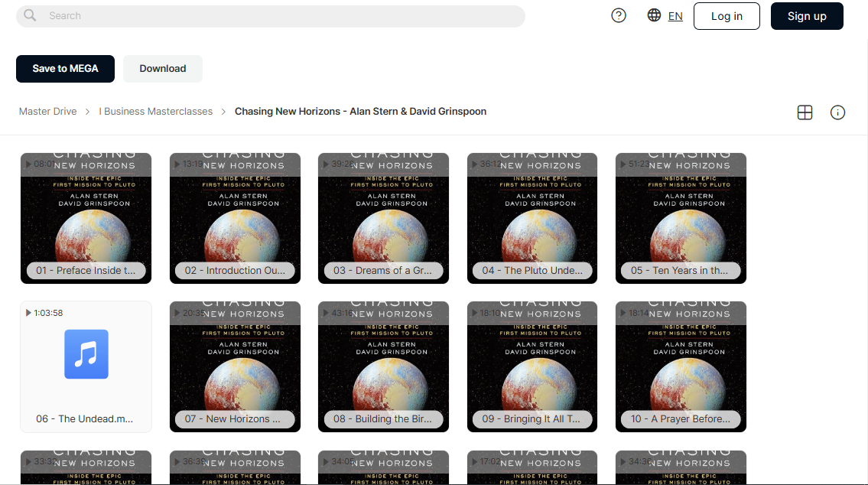Open 05 - Ten Years in th... file
Viewport: 868px width, 485px height.
681,218
